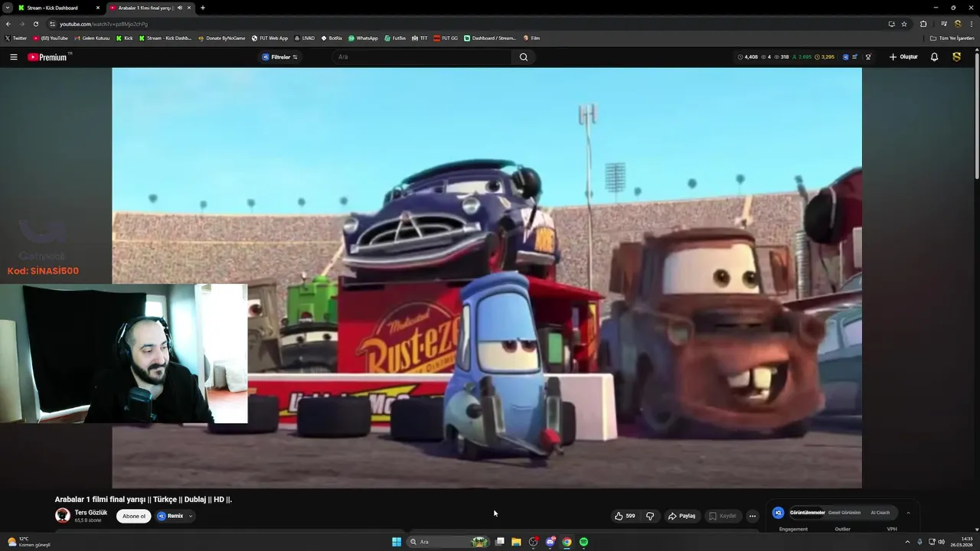The width and height of the screenshot is (980, 551).
Task: Open the media control icon in Chrome toolbar
Action: coord(944,24)
